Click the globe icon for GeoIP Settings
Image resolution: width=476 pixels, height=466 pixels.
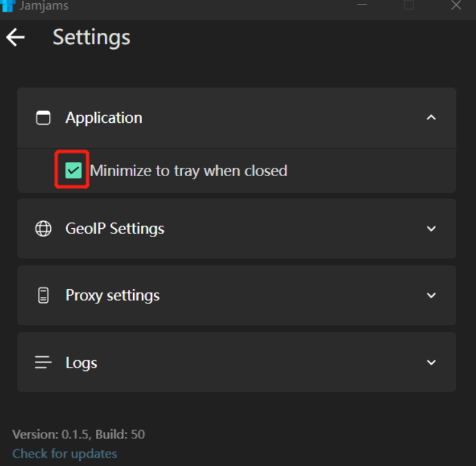click(x=43, y=229)
